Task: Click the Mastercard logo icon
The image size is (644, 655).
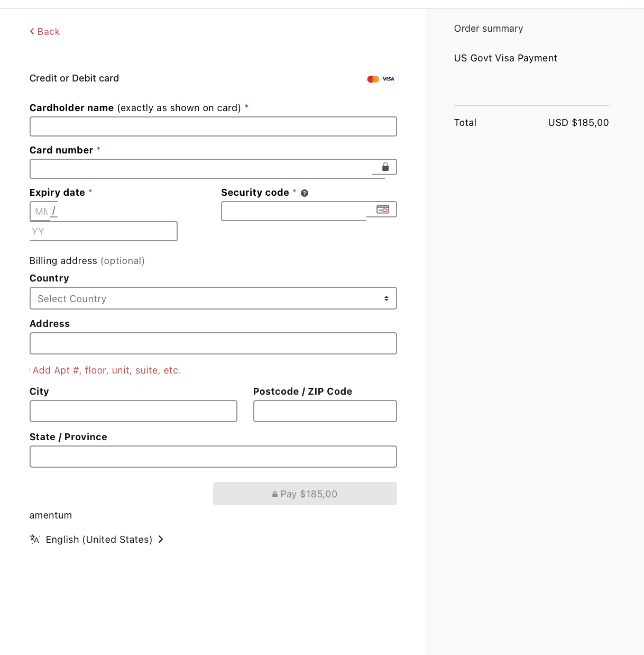Action: point(373,79)
